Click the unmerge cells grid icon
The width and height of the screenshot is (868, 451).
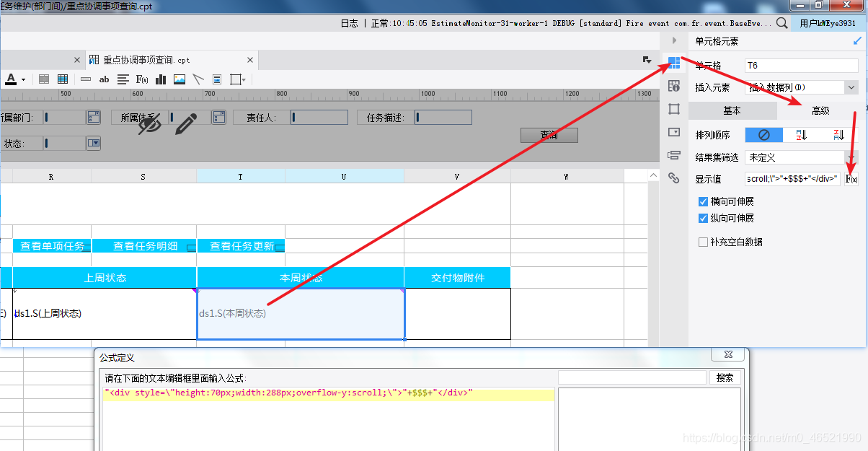63,79
